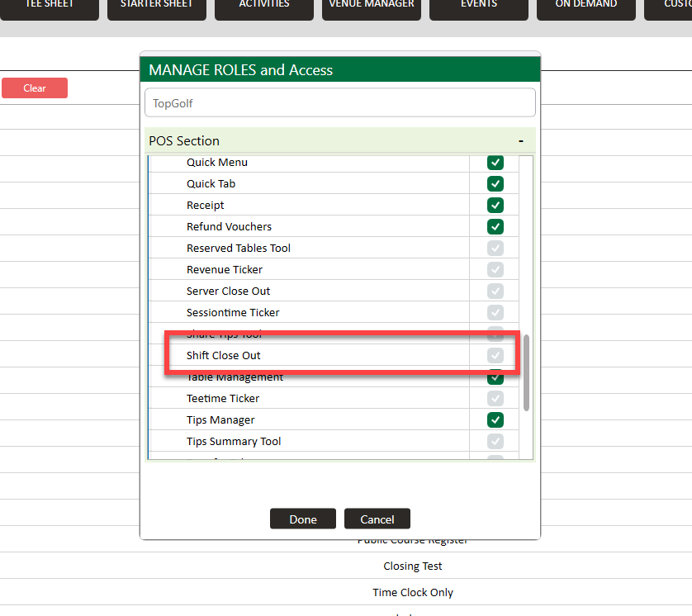Go to the Events tab
The height and width of the screenshot is (616, 692).
[479, 5]
